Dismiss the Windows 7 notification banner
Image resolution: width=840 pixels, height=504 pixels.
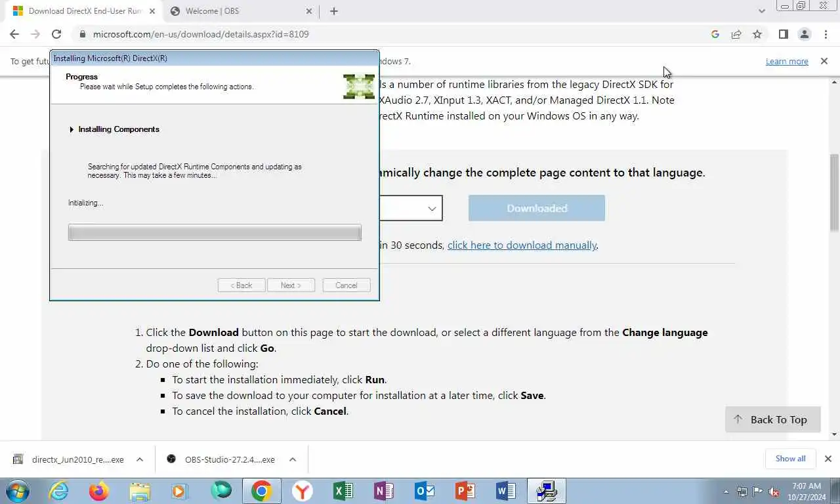point(824,61)
